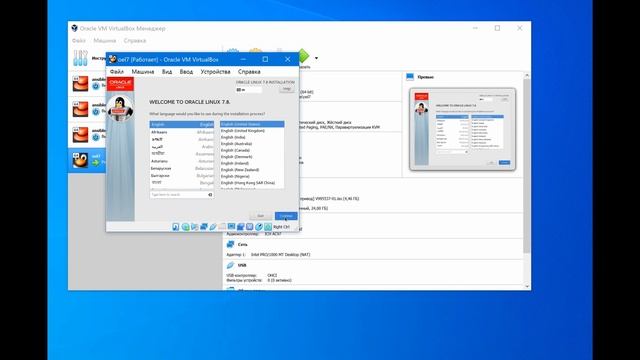Click the shared folders status icon
The width and height of the screenshot is (640, 360).
point(222,227)
